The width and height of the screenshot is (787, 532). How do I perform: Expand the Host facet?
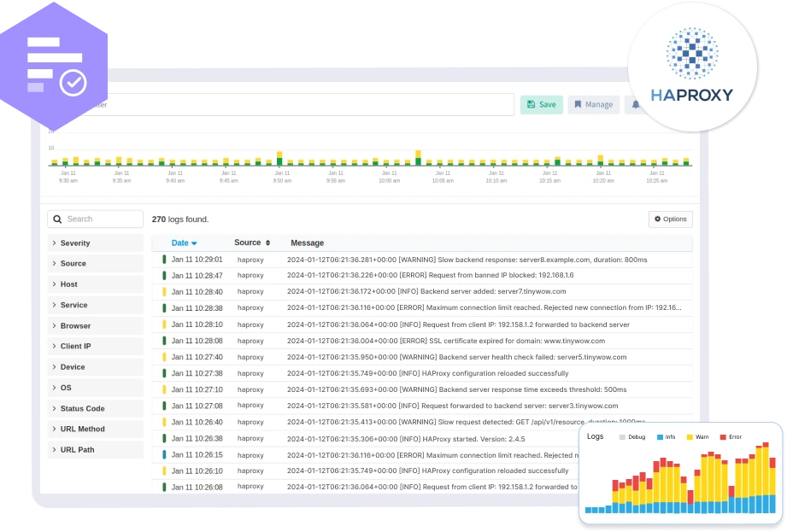point(96,284)
